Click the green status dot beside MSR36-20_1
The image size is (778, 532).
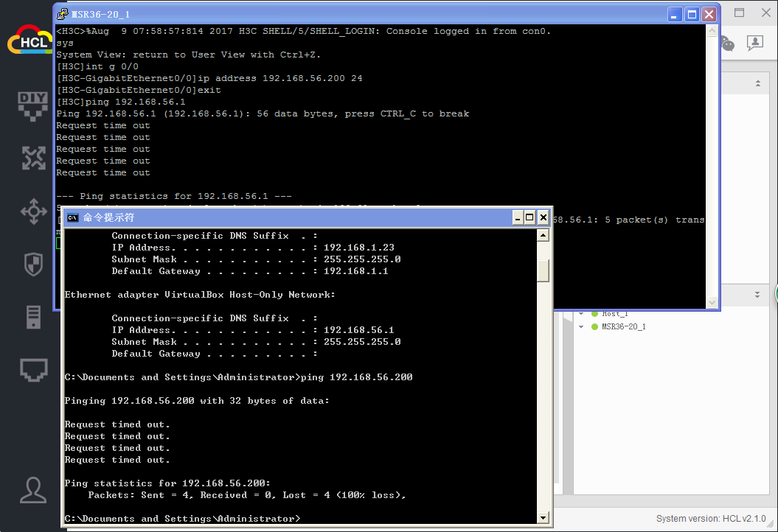pos(594,326)
